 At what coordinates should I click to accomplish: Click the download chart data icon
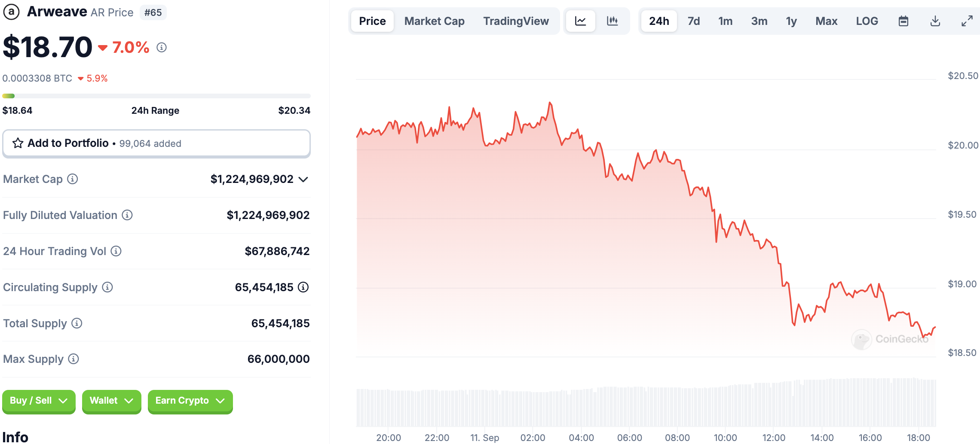935,21
